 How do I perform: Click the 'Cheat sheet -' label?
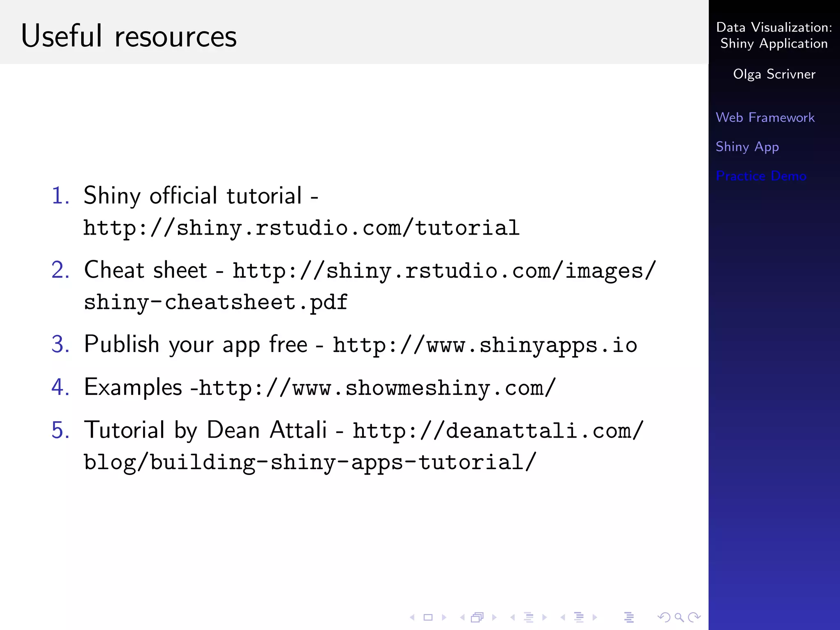point(153,270)
